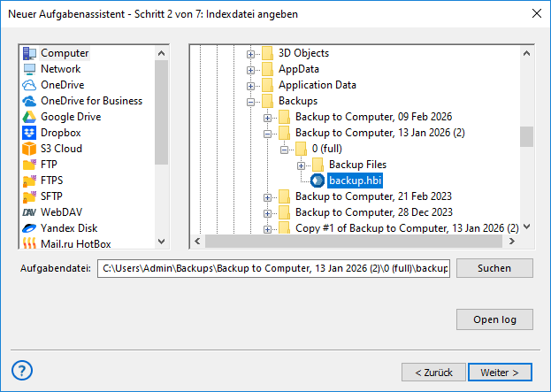This screenshot has width=551, height=392.
Task: Select the S3 Cloud icon
Action: 29,149
